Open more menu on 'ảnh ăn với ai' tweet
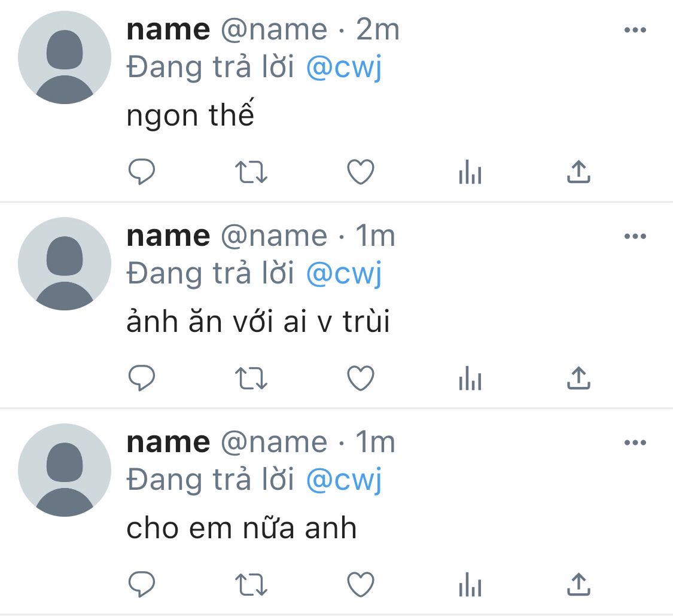Image resolution: width=673 pixels, height=616 pixels. click(635, 236)
